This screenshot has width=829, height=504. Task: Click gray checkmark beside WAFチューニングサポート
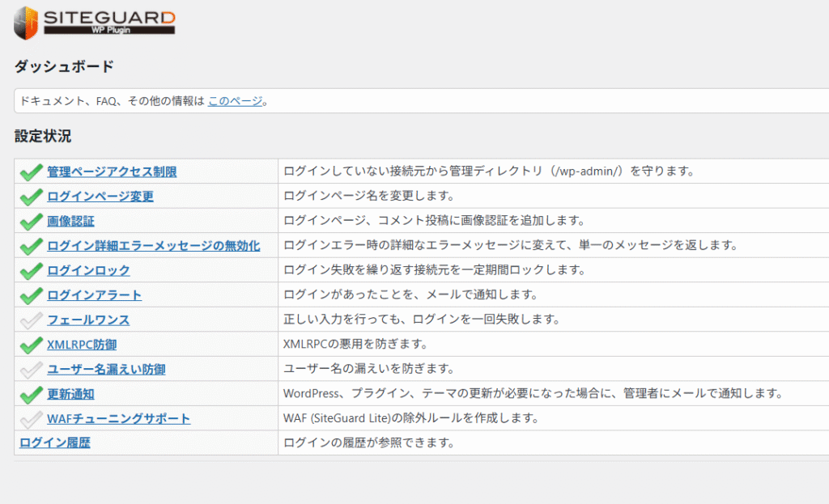coord(32,420)
